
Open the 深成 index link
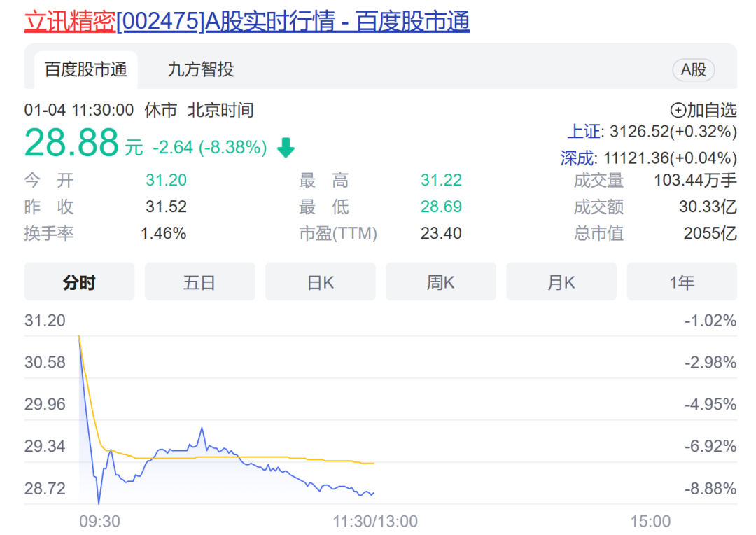(577, 158)
